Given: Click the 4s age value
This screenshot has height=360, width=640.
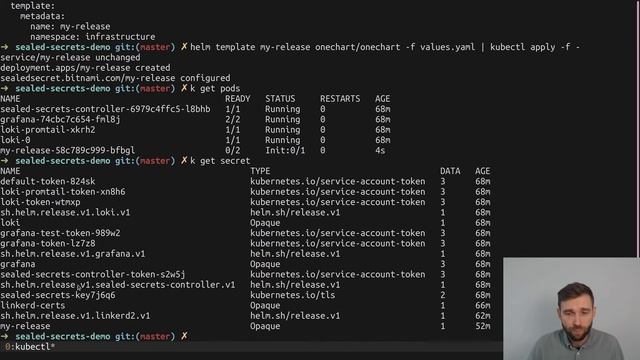Looking at the screenshot, I should 380,151.
